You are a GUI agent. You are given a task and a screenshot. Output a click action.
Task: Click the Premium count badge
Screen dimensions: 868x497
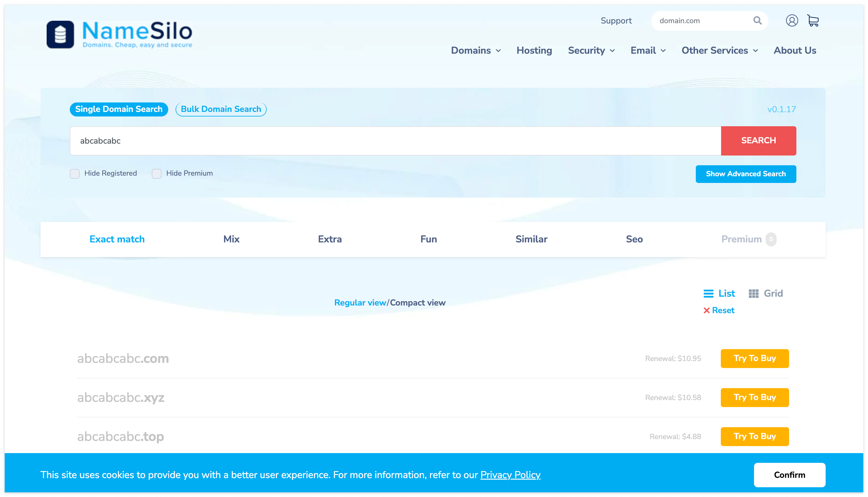(x=771, y=239)
